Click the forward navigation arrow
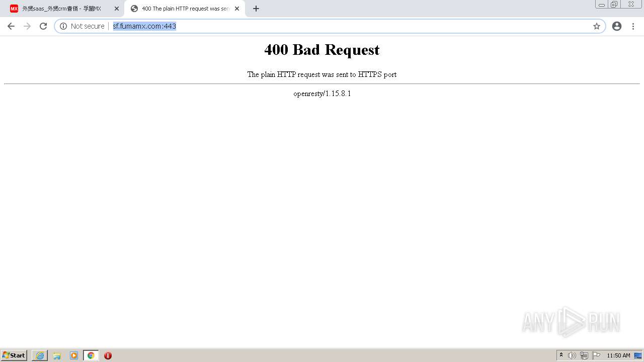Viewport: 644px width, 362px height. click(x=27, y=26)
